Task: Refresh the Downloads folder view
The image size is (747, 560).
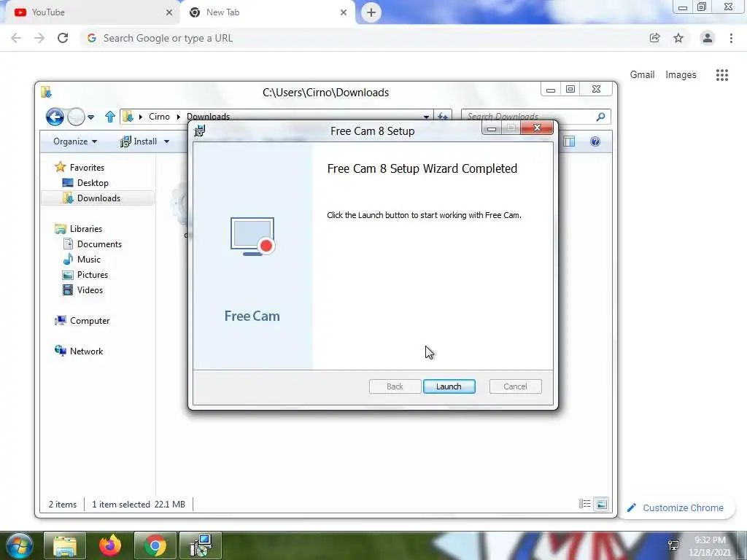Action: pyautogui.click(x=443, y=117)
